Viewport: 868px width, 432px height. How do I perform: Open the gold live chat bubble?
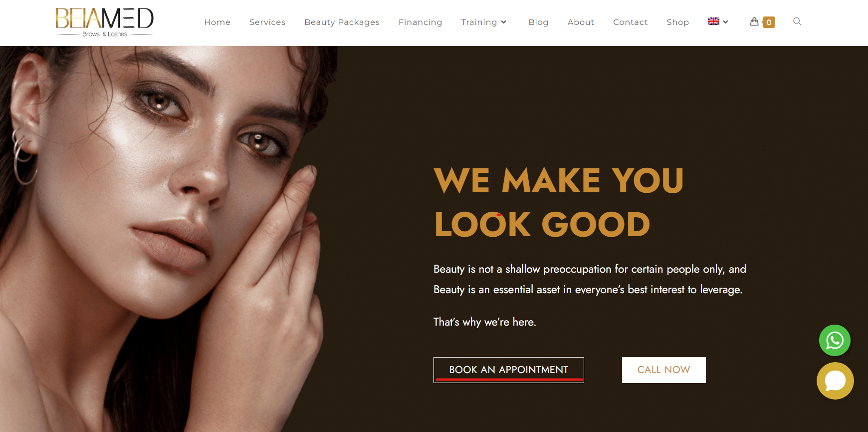click(x=835, y=381)
